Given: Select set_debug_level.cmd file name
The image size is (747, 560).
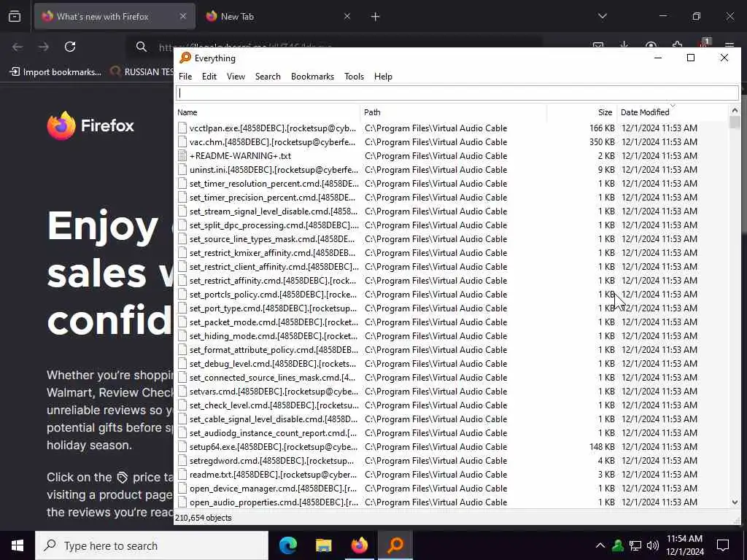Looking at the screenshot, I should click(x=273, y=363).
